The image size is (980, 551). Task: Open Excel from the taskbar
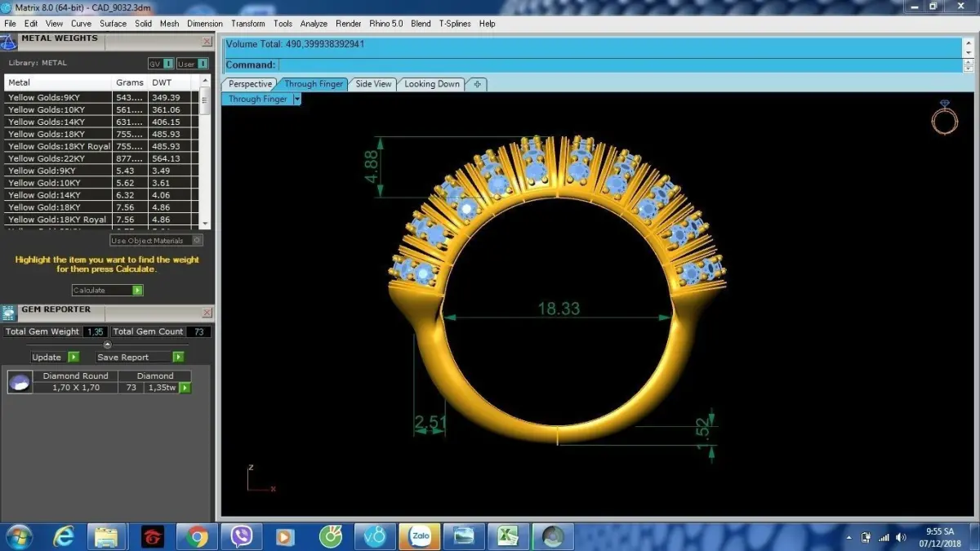coord(508,536)
